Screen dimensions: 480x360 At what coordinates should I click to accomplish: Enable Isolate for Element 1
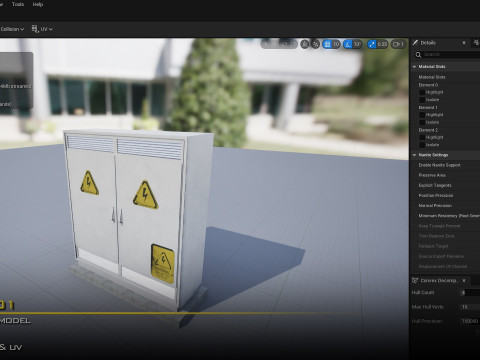(x=422, y=122)
